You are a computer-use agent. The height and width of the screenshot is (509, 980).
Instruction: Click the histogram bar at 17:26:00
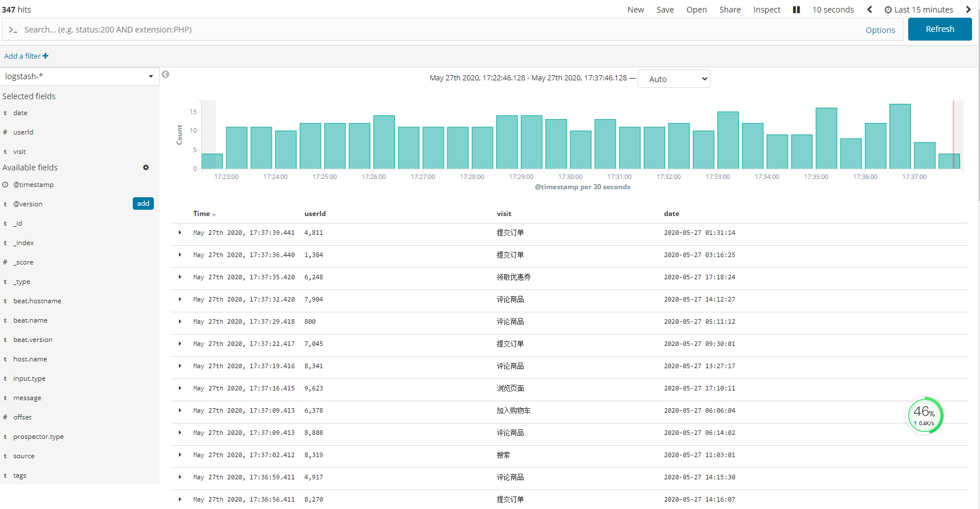click(x=384, y=142)
